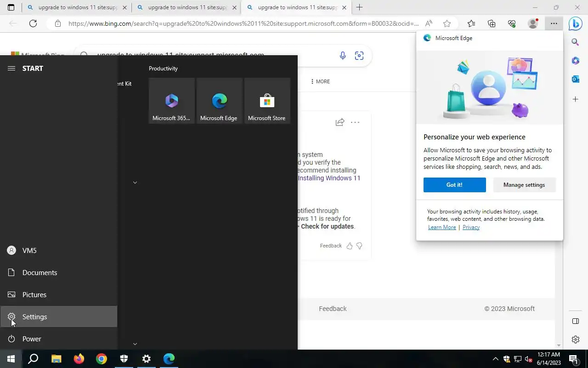Open Settings app on taskbar

146,359
